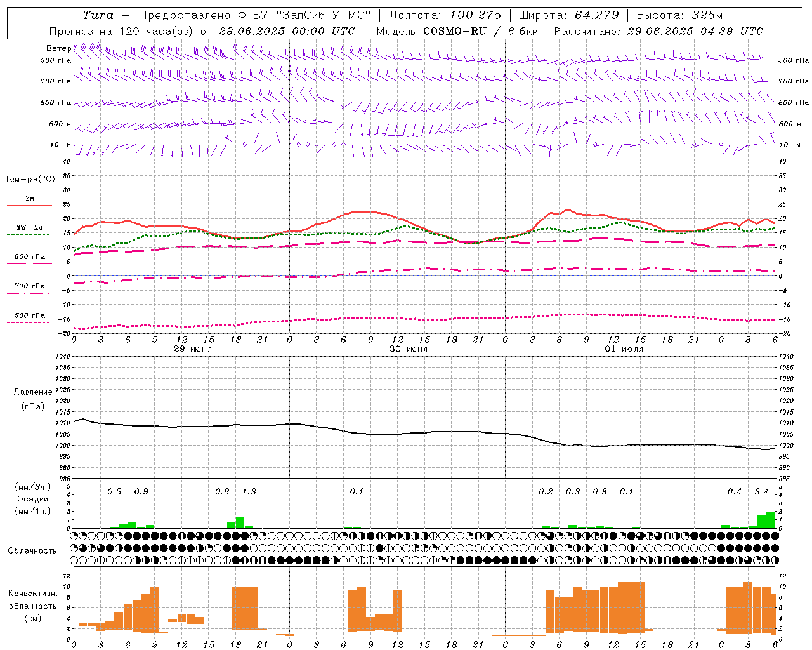The image size is (812, 650).
Task: Select the provider text ФГБУ "ЗапСиб УГМС"
Action: pos(304,15)
